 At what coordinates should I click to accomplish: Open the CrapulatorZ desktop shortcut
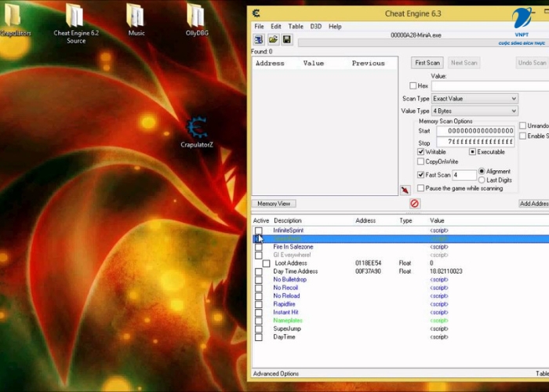point(197,132)
